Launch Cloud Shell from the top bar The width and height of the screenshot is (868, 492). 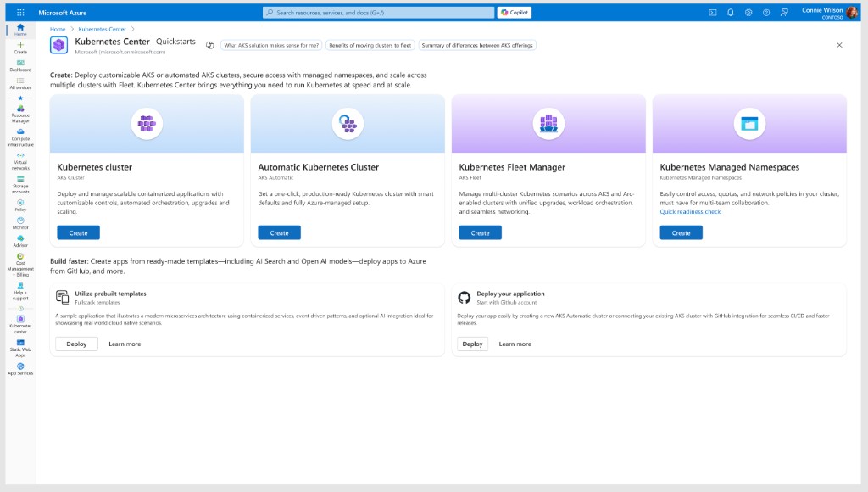tap(712, 12)
